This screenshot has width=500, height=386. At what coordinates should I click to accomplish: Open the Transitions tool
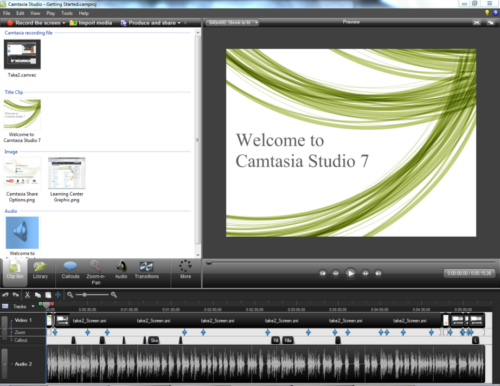point(147,270)
